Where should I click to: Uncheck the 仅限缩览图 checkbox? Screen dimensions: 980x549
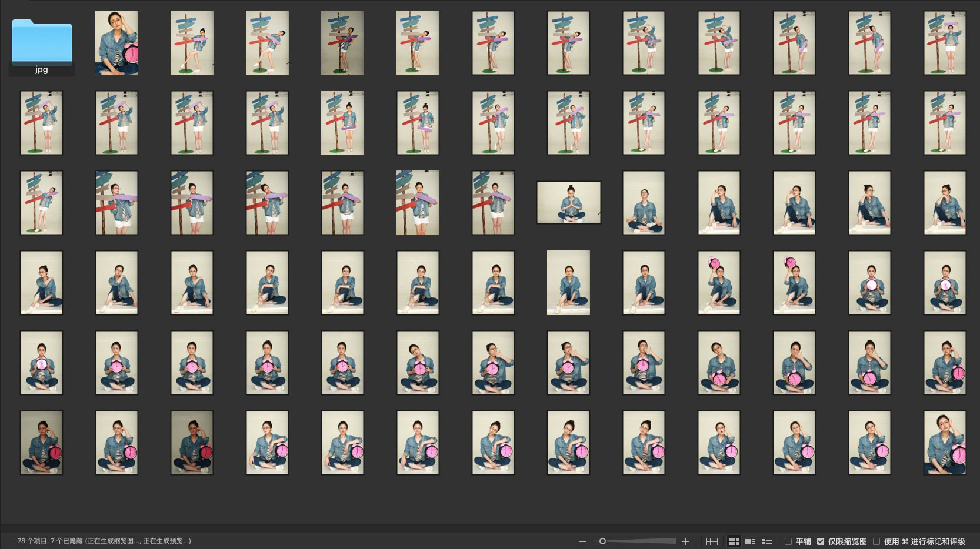click(821, 541)
